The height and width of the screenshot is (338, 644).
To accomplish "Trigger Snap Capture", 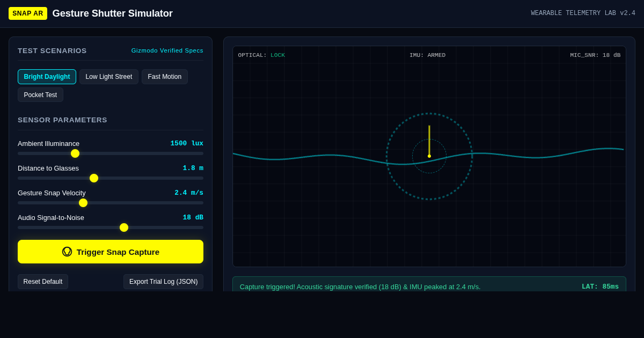I will (111, 252).
